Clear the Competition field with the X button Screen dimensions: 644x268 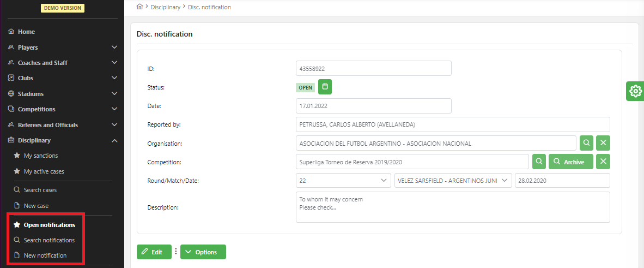click(x=603, y=162)
